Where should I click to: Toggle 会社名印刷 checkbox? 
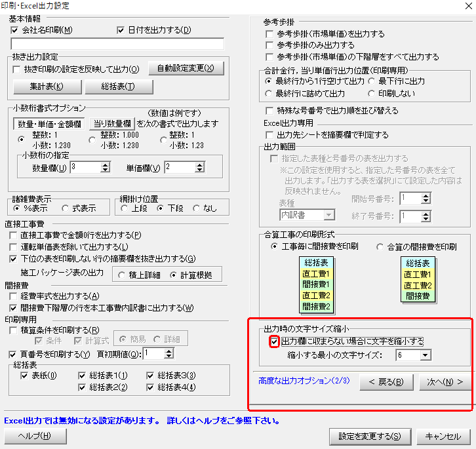click(x=16, y=30)
